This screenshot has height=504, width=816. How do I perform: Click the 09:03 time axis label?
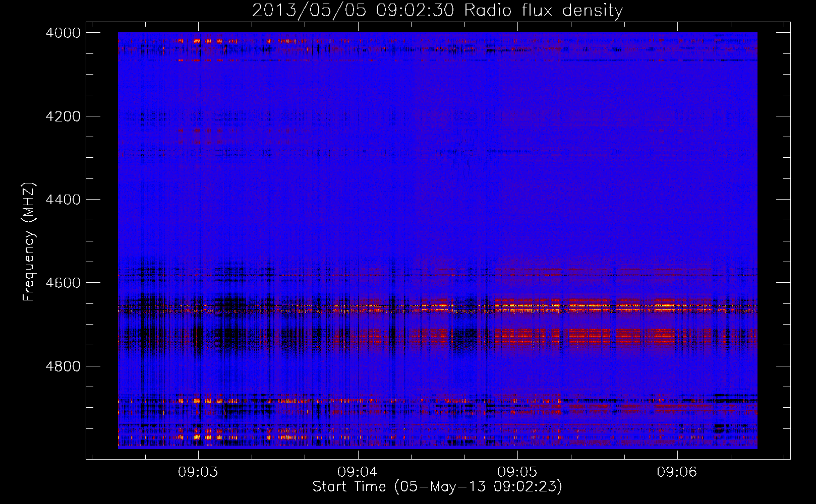point(198,472)
